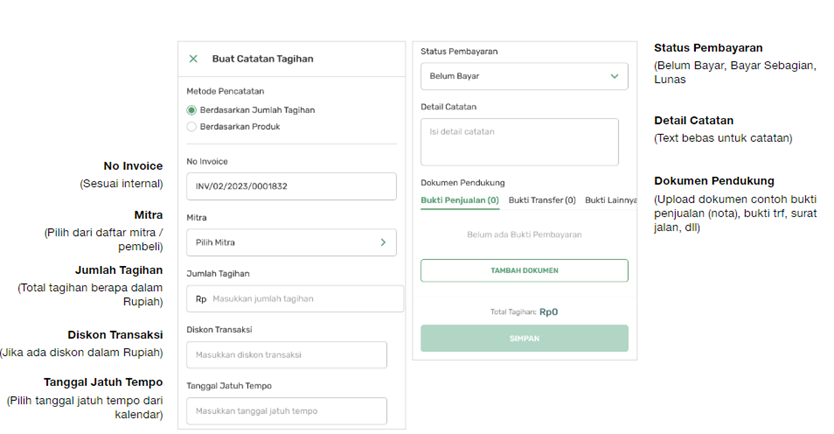Open the Tanggal Jatuh Tempo date field
The image size is (834, 434).
286,411
